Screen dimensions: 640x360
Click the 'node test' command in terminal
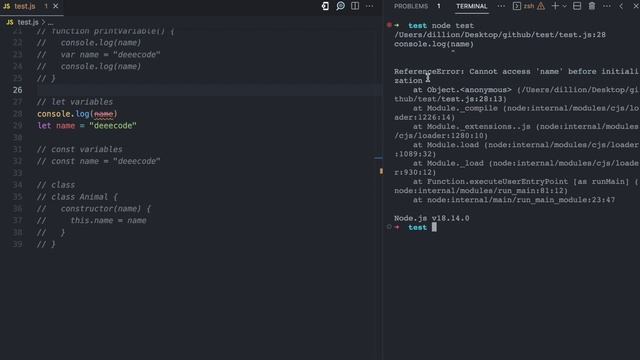[453, 25]
